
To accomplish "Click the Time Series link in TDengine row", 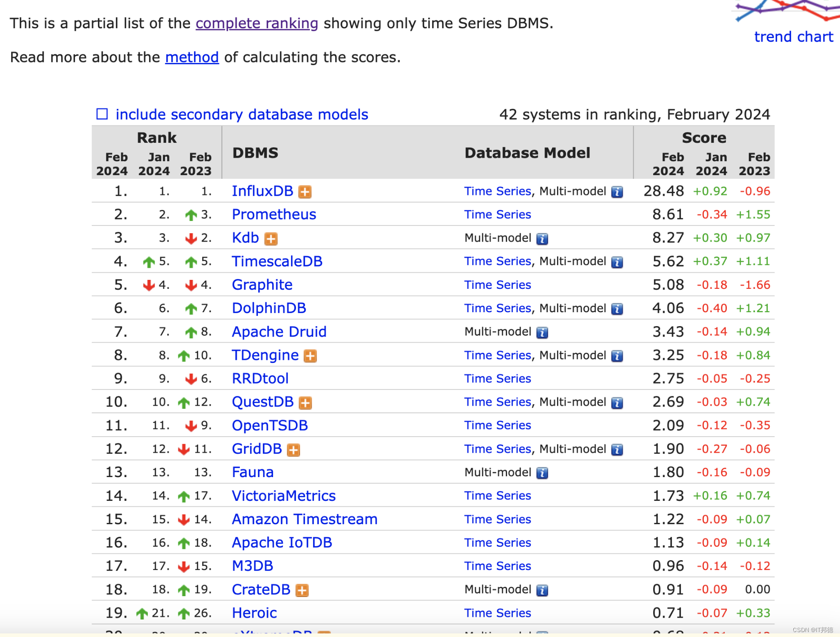I will 498,355.
